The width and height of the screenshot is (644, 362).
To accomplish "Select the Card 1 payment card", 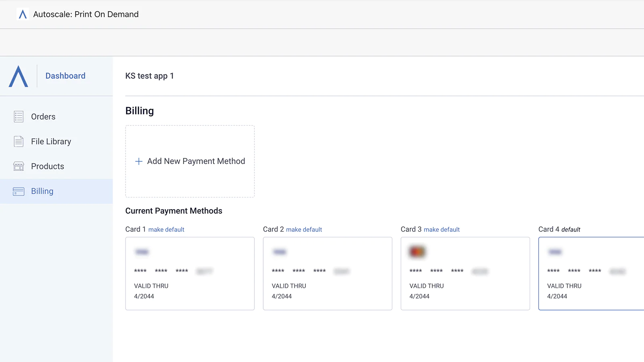I will pyautogui.click(x=190, y=274).
